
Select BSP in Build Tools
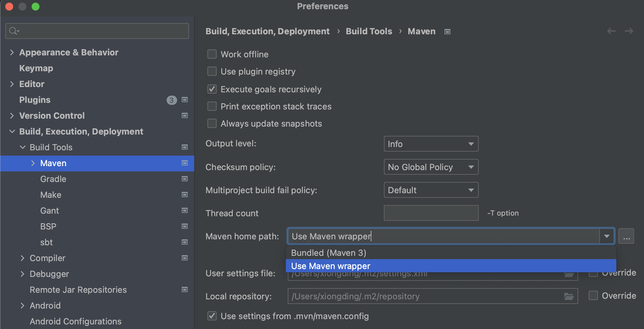[x=48, y=226]
